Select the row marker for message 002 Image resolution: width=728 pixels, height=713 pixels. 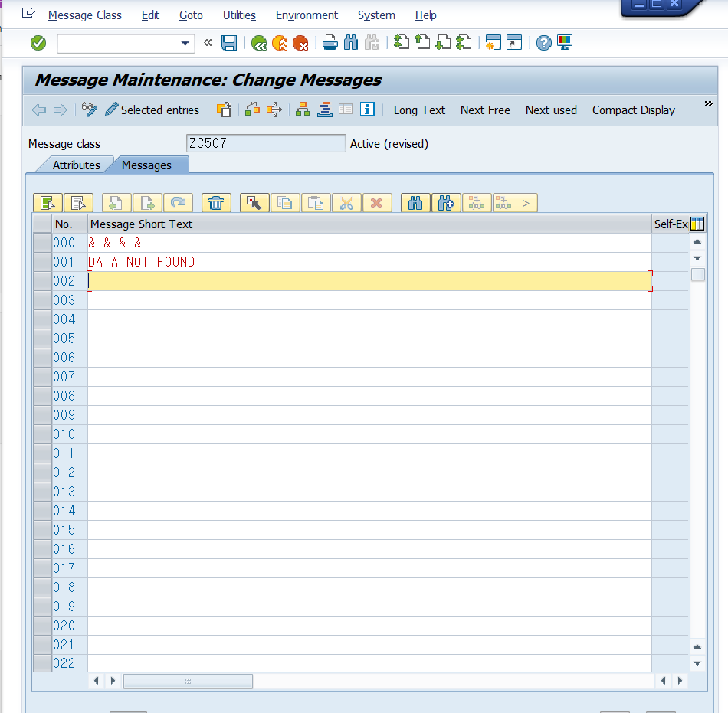click(42, 281)
